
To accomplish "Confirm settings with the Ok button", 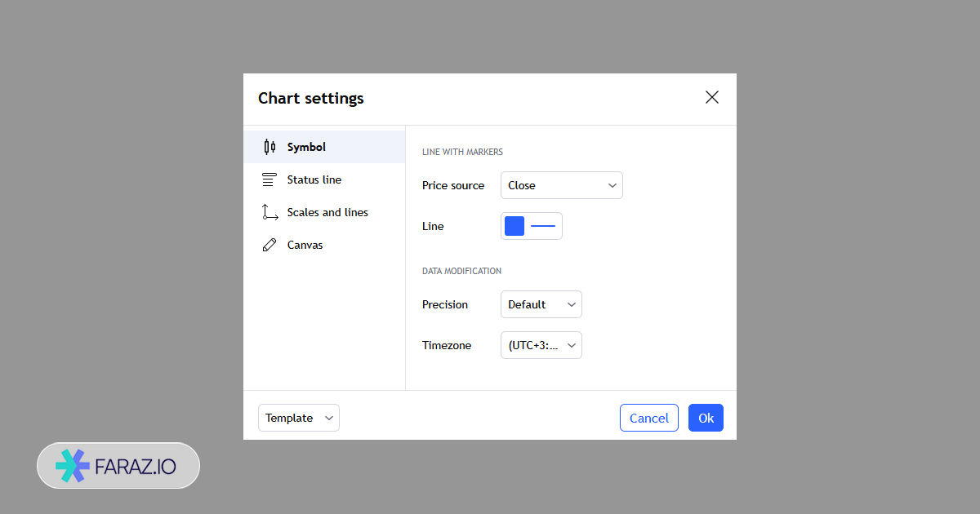I will 706,418.
